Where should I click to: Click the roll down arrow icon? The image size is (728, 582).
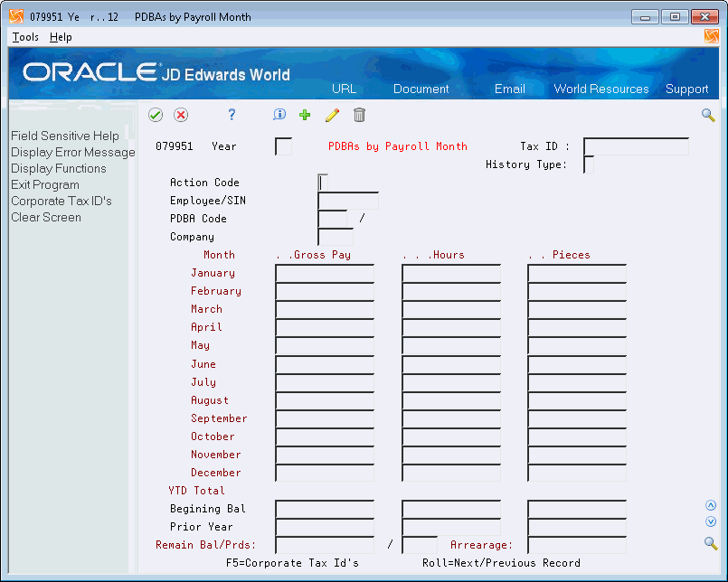click(x=710, y=521)
